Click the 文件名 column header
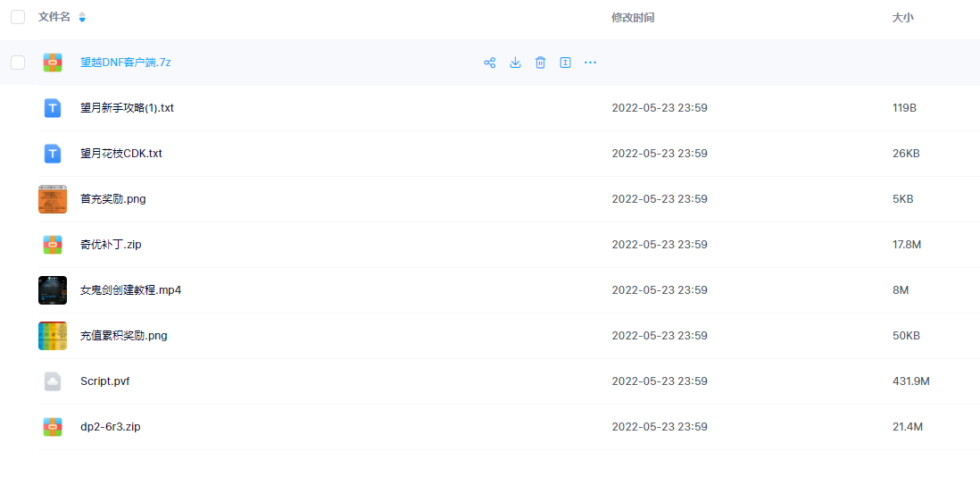The width and height of the screenshot is (980, 477). point(54,17)
